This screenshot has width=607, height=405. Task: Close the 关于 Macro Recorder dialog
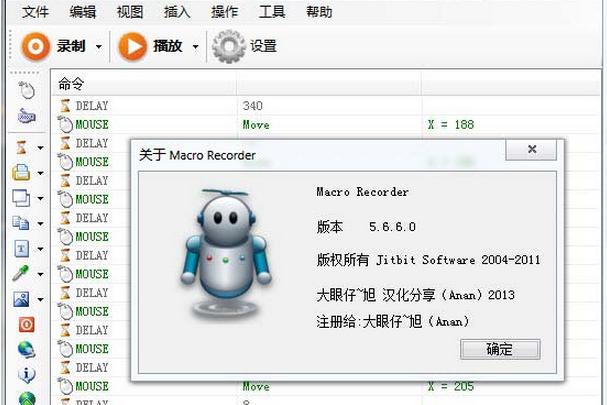tap(531, 149)
